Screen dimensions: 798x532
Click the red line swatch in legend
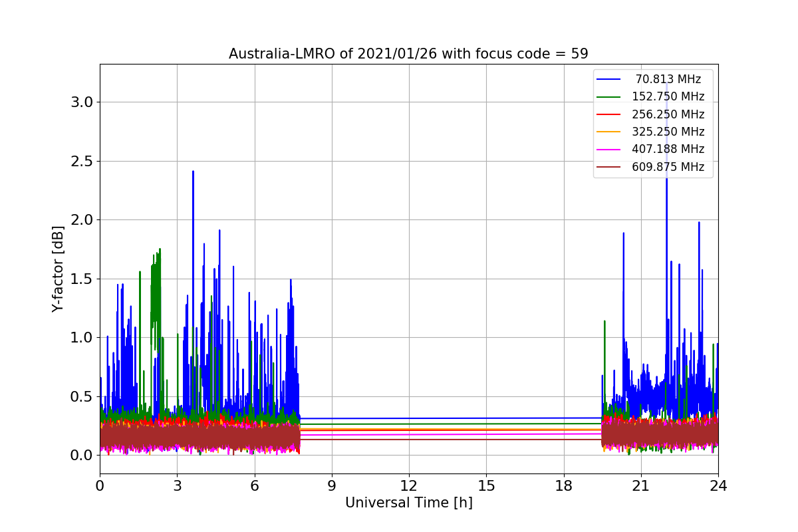[609, 114]
